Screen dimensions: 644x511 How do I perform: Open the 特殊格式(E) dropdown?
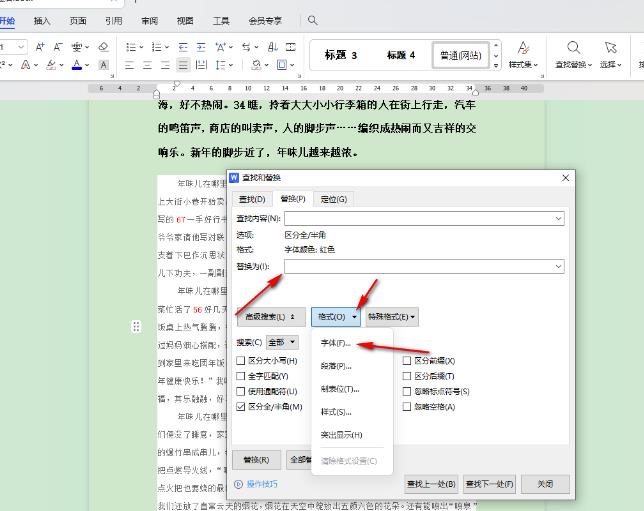(392, 317)
